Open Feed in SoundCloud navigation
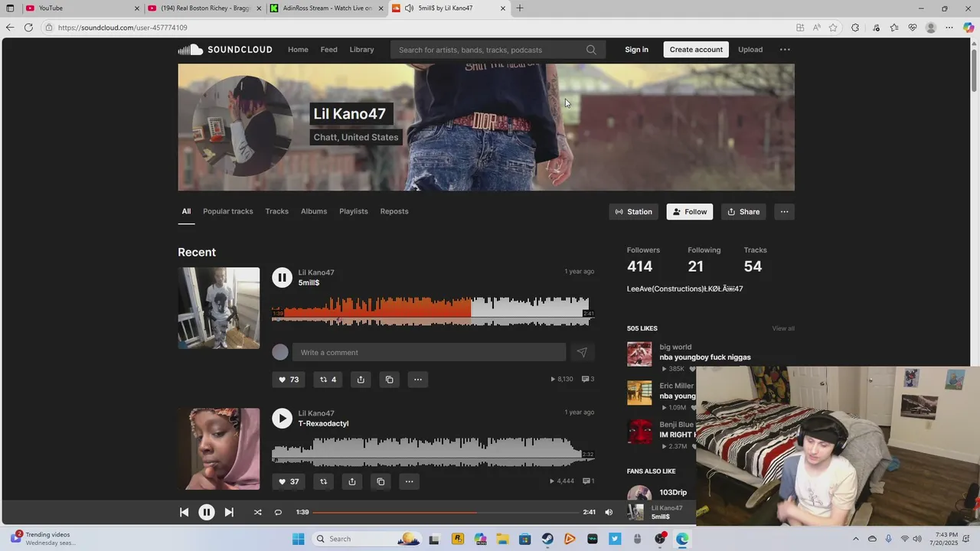This screenshot has height=551, width=980. pyautogui.click(x=328, y=50)
